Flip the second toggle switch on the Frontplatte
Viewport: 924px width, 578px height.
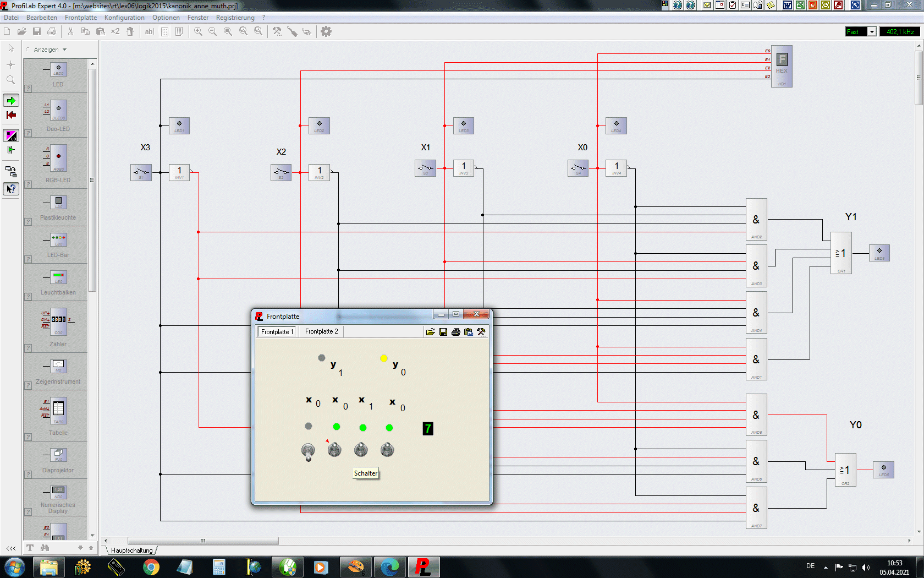tap(334, 450)
